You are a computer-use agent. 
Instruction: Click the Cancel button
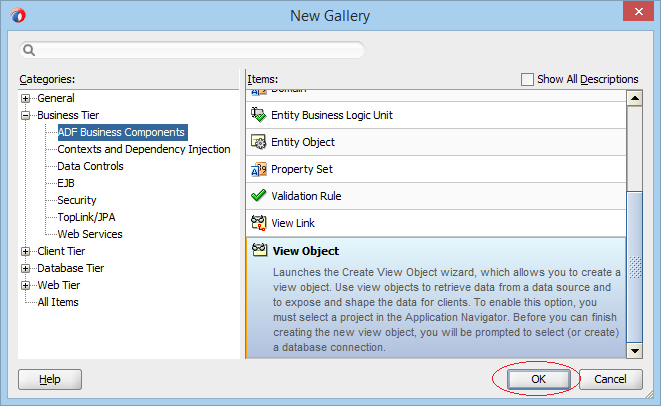click(610, 379)
